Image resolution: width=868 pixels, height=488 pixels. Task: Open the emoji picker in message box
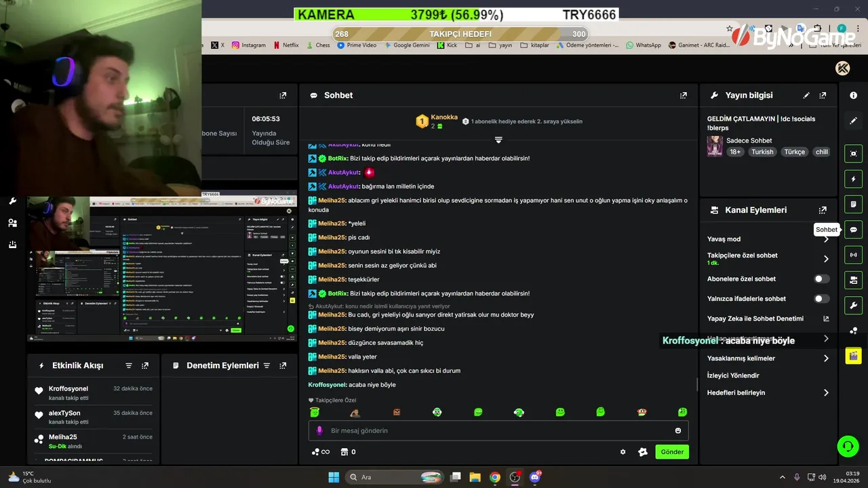(678, 430)
